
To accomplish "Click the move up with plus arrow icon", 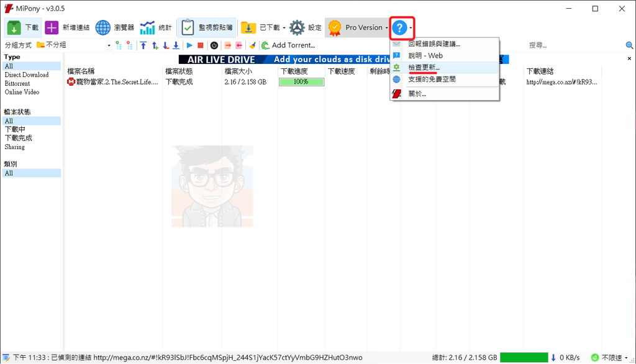I will [x=155, y=45].
